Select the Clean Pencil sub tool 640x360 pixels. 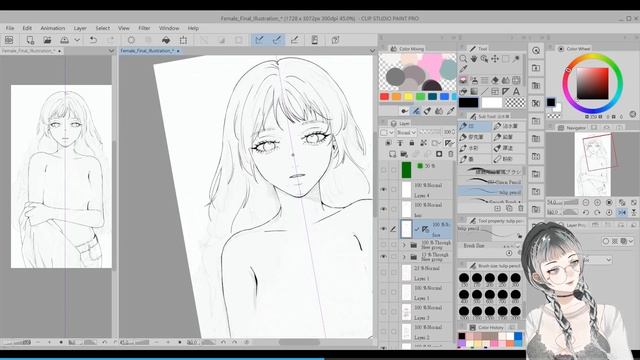(491, 181)
